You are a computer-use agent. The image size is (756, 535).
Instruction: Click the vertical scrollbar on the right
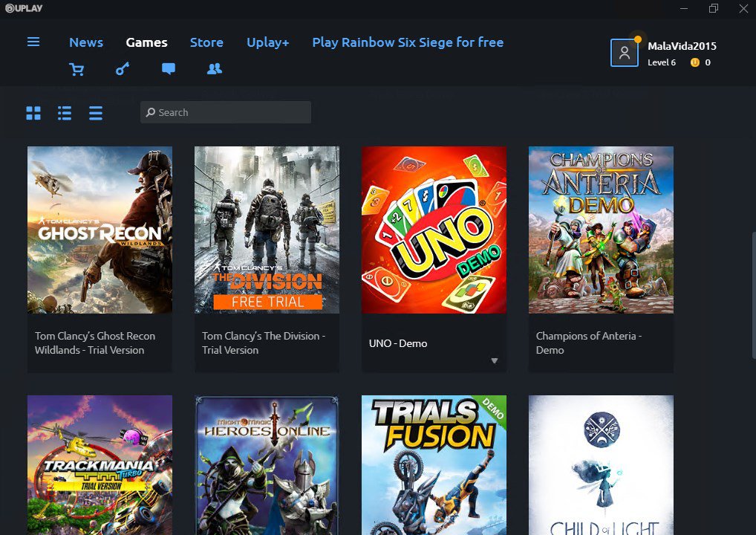754,295
